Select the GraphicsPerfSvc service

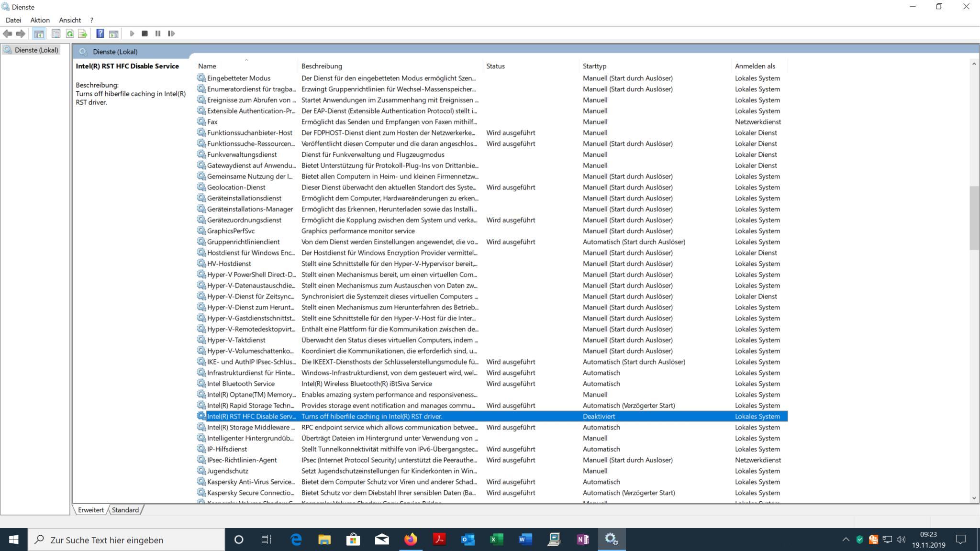[x=492, y=231]
